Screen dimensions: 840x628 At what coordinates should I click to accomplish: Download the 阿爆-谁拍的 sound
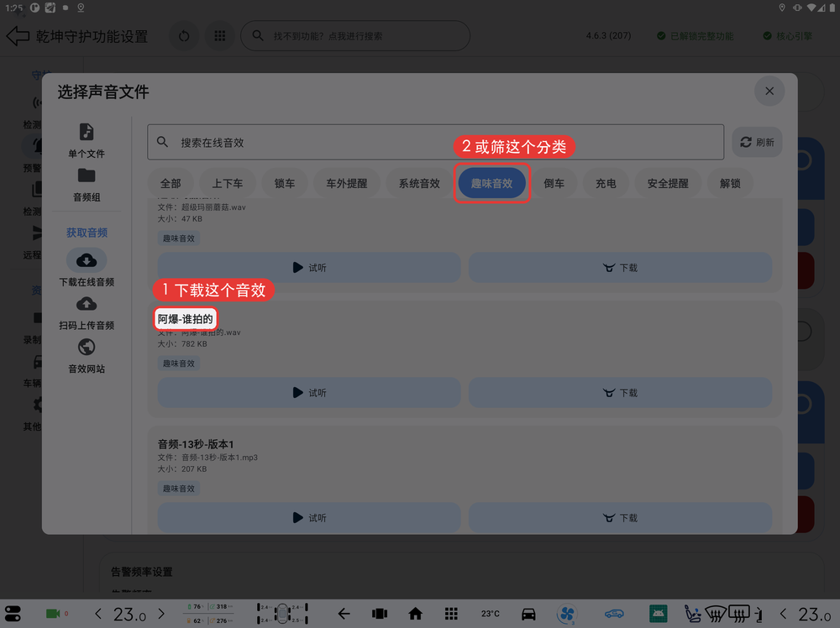pyautogui.click(x=621, y=393)
